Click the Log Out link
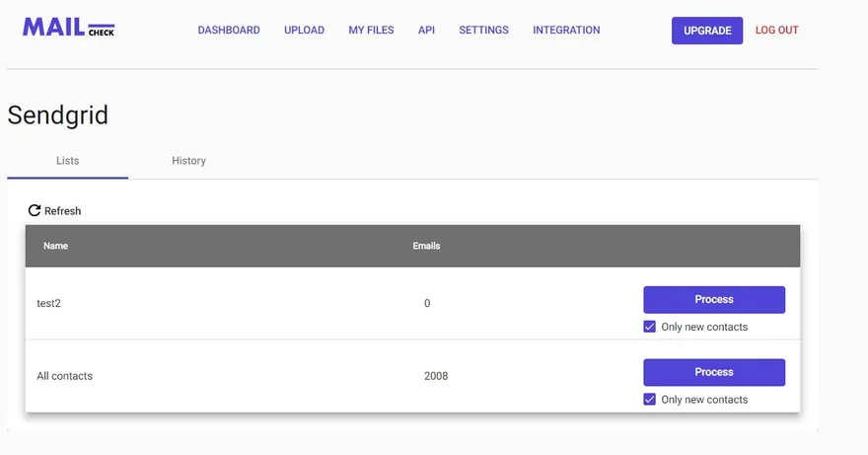Viewport: 868px width, 455px height. pos(776,30)
